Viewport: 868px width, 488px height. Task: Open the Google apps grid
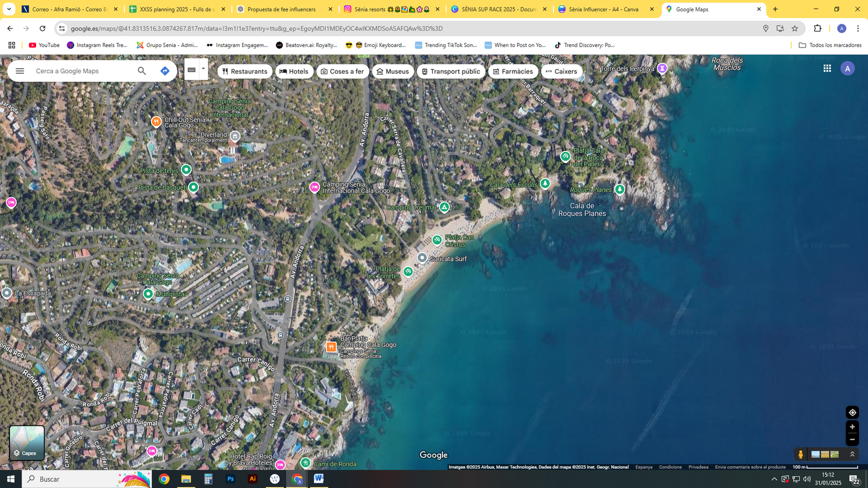(x=827, y=68)
